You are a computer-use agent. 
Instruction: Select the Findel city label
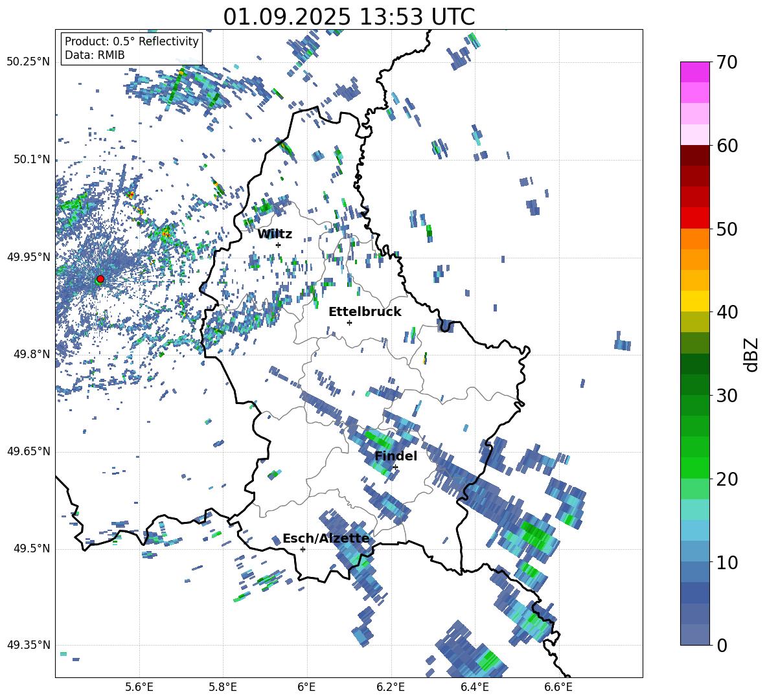[396, 456]
